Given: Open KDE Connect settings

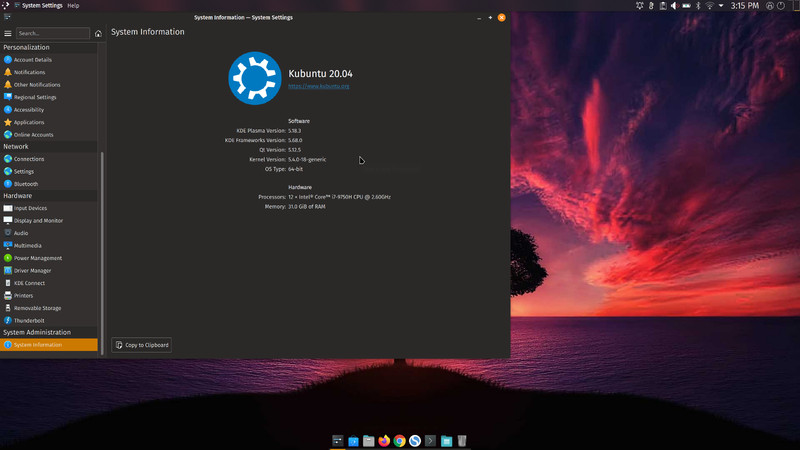Looking at the screenshot, I should [x=48, y=283].
